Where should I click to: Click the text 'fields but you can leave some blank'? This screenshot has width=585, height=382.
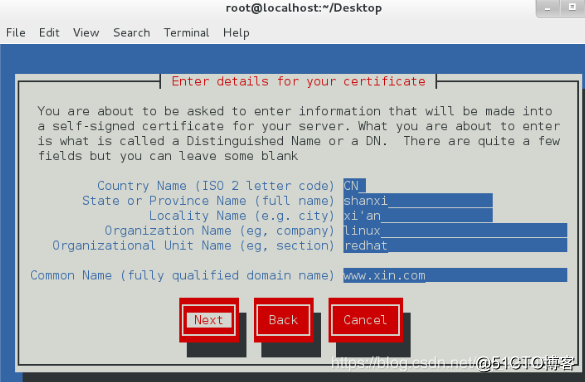point(168,156)
